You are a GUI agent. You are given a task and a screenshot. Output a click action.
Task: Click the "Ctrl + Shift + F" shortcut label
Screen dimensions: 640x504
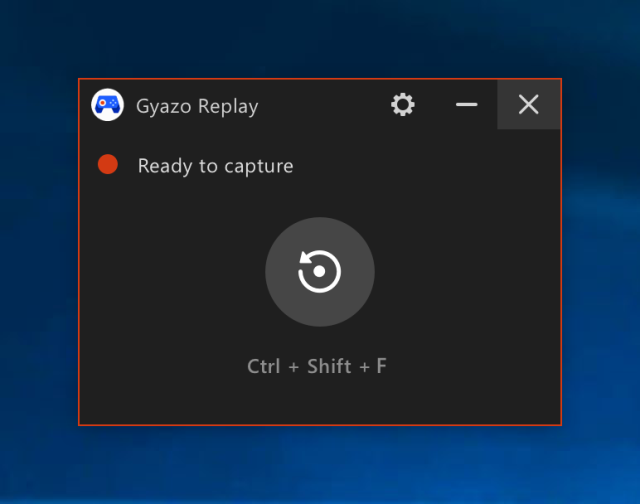(317, 366)
